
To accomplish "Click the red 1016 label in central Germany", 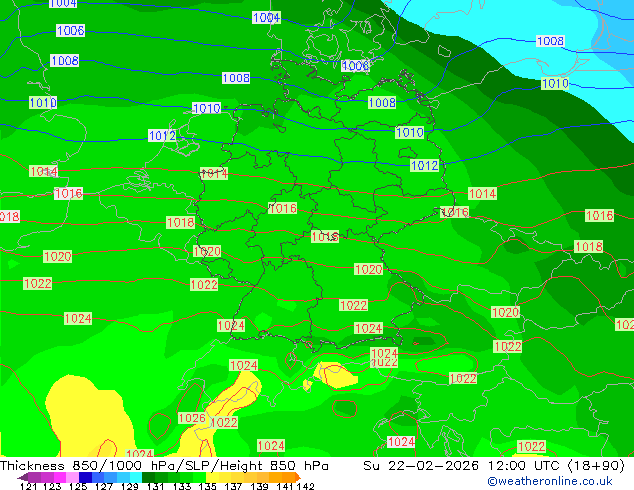I will coord(283,208).
